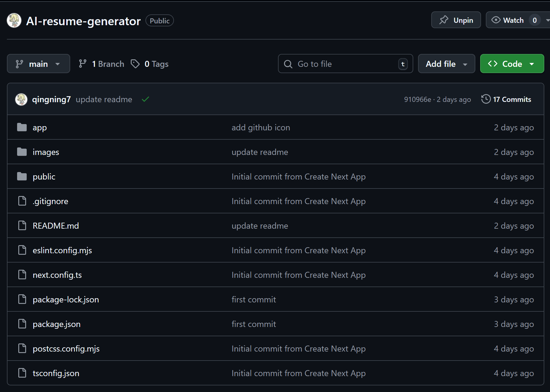The width and height of the screenshot is (550, 392).
Task: Open the public folder
Action: pos(44,177)
